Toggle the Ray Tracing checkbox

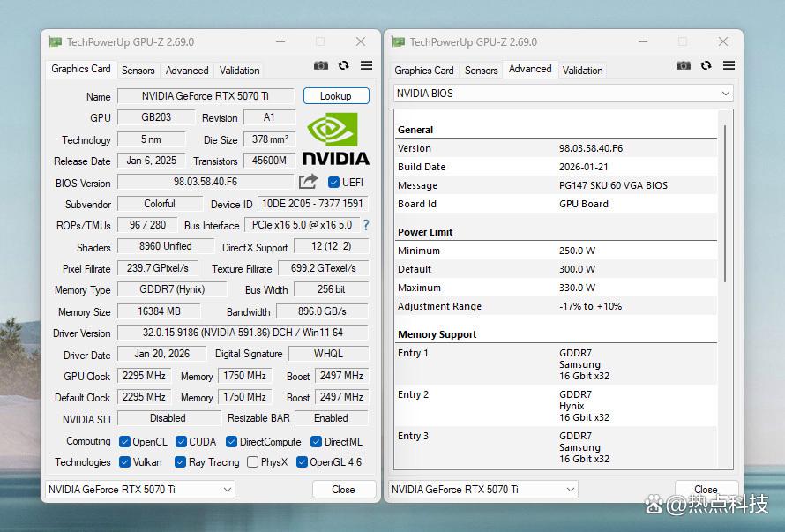180,462
